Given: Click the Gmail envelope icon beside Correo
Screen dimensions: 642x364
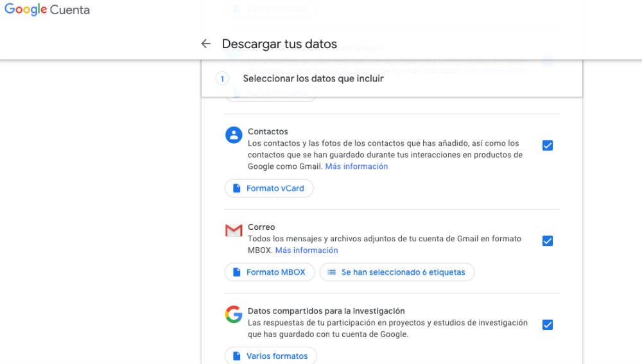Looking at the screenshot, I should [234, 230].
